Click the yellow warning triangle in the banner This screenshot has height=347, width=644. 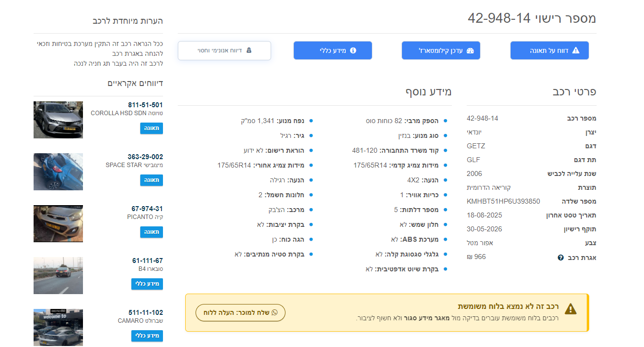click(x=570, y=309)
